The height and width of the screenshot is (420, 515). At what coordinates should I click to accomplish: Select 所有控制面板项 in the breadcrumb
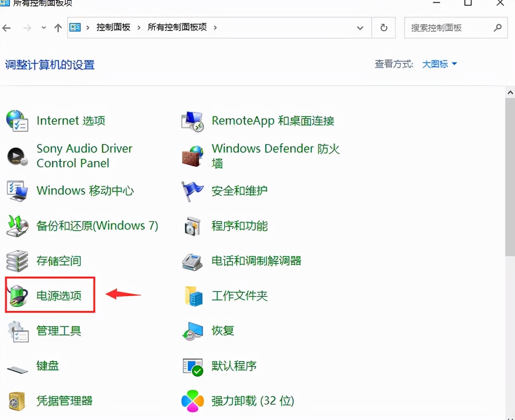[177, 27]
